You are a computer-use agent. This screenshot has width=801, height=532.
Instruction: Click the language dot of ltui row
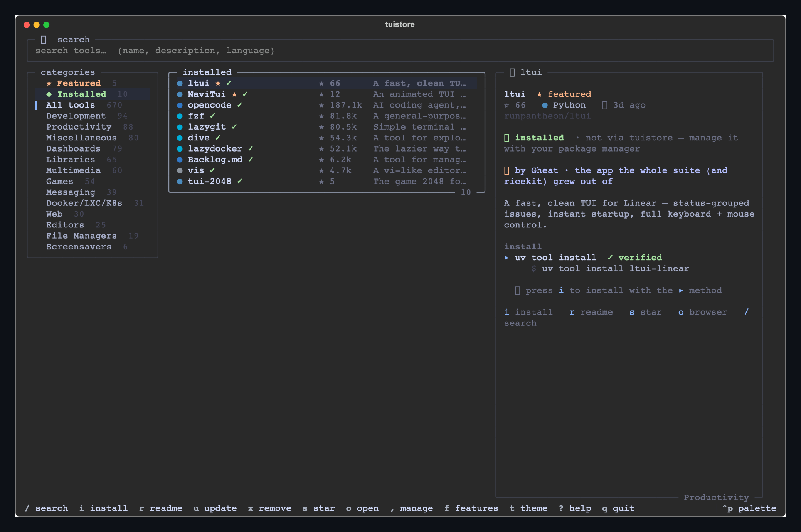180,83
